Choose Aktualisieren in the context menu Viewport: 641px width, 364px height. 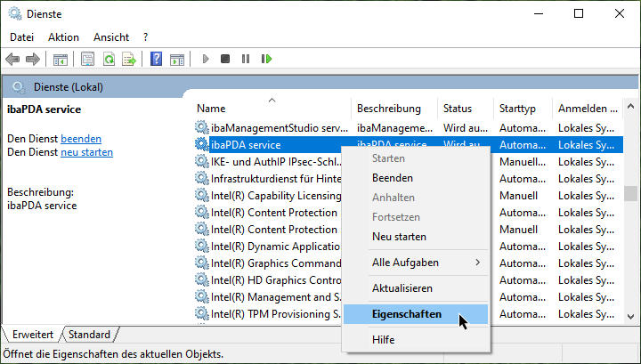point(416,288)
